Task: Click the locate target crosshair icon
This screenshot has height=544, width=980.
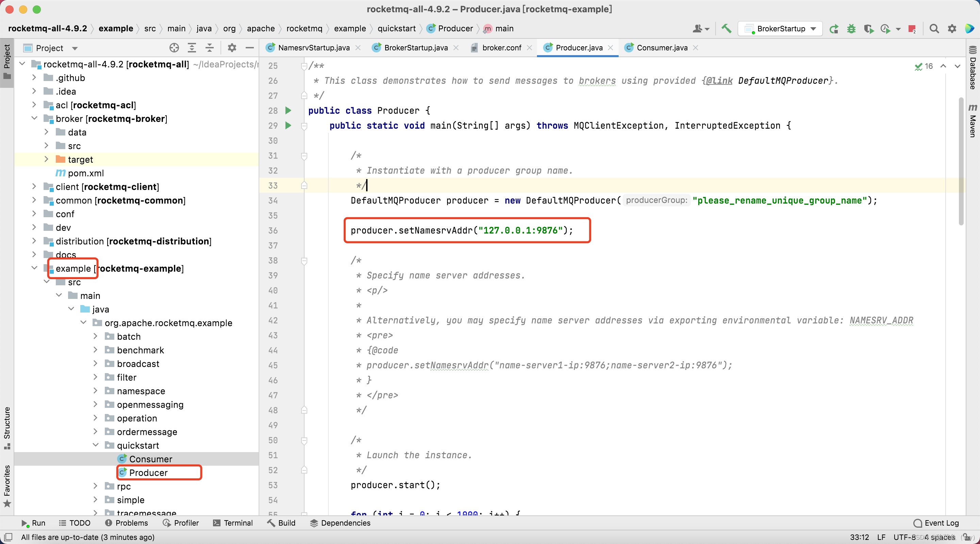Action: pyautogui.click(x=174, y=48)
